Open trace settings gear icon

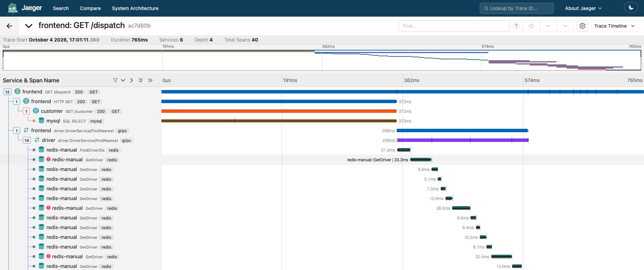pos(583,26)
